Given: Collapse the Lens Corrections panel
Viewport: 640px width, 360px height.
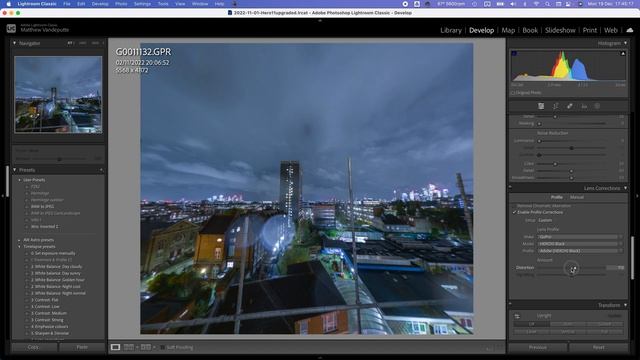Looking at the screenshot, I should click(625, 188).
